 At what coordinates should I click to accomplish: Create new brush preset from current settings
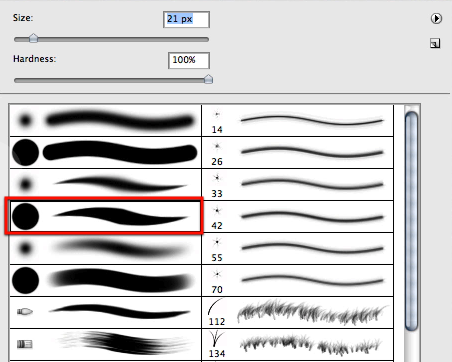(x=435, y=43)
